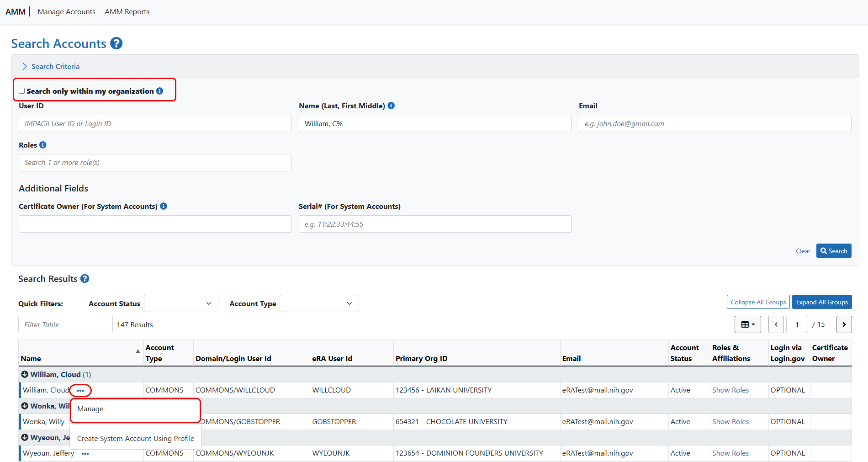Open the Roles search selector
The width and height of the screenshot is (868, 462).
[155, 163]
